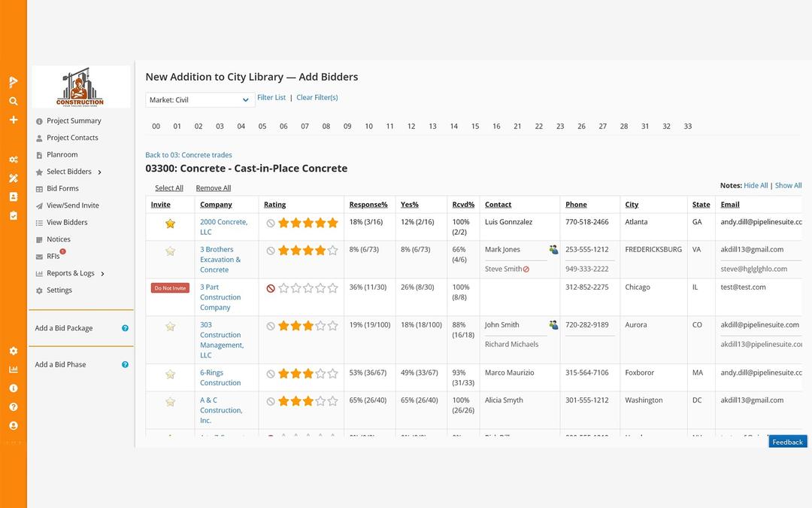Select division 03 in the number tabs
The height and width of the screenshot is (508, 812).
tap(220, 126)
